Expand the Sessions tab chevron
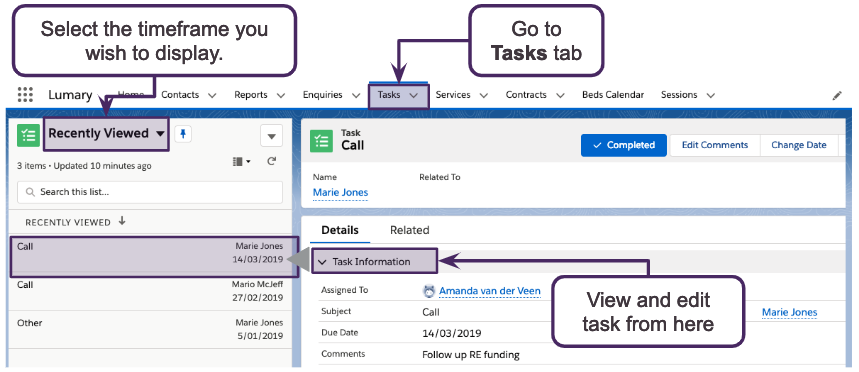 tap(711, 95)
